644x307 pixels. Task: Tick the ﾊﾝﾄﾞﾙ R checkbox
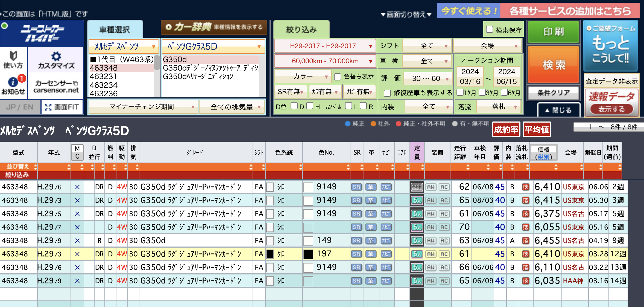tap(363, 106)
